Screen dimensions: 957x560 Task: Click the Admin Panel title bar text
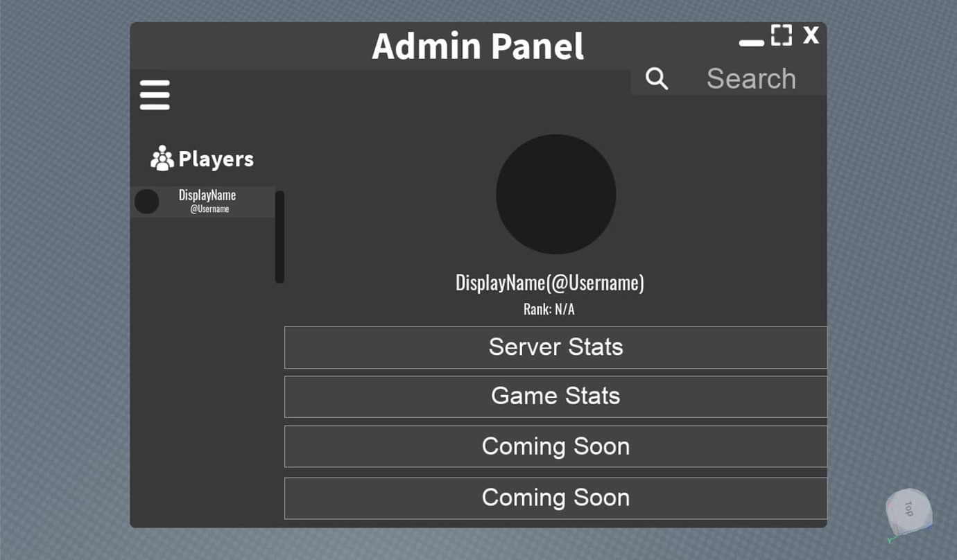coord(478,46)
